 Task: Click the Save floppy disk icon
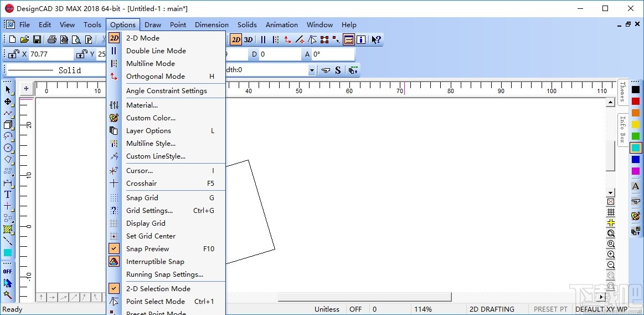(x=37, y=39)
